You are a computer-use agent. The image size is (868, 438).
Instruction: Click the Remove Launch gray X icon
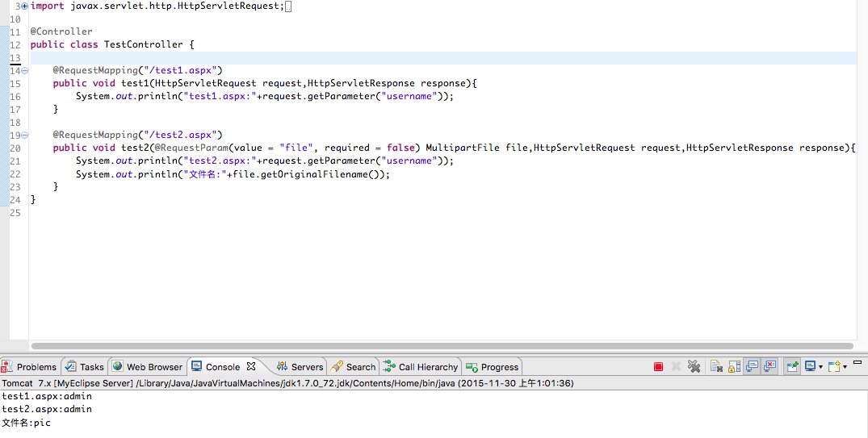(676, 367)
